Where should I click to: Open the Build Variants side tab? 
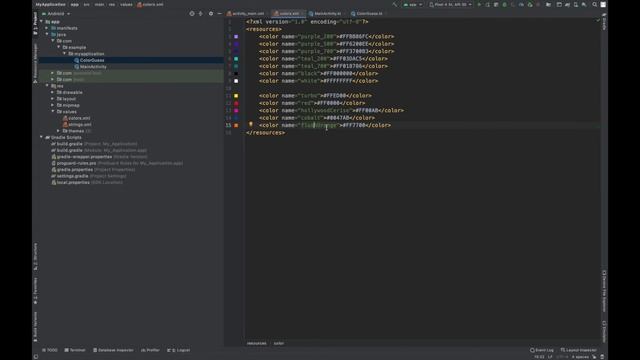36,327
